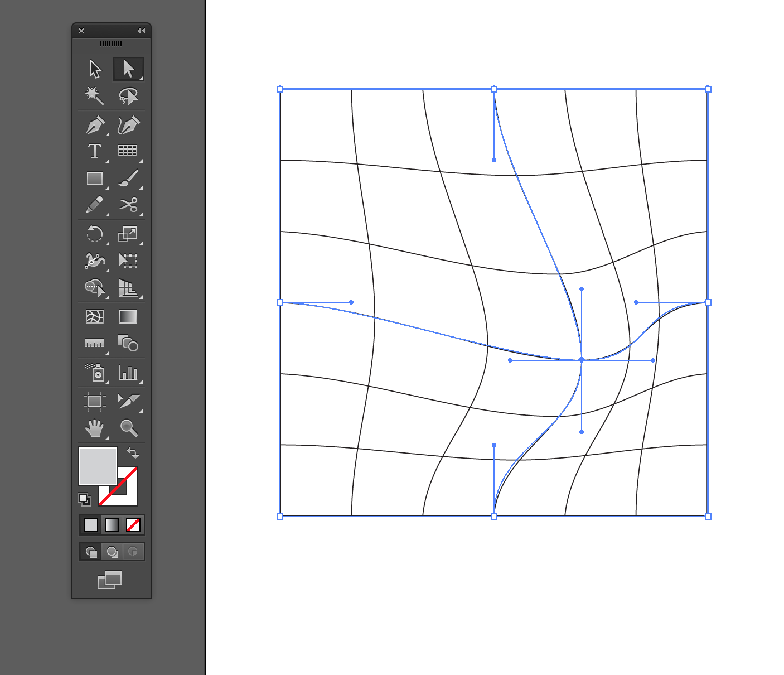
Task: Activate the Artboard tool
Action: point(95,401)
